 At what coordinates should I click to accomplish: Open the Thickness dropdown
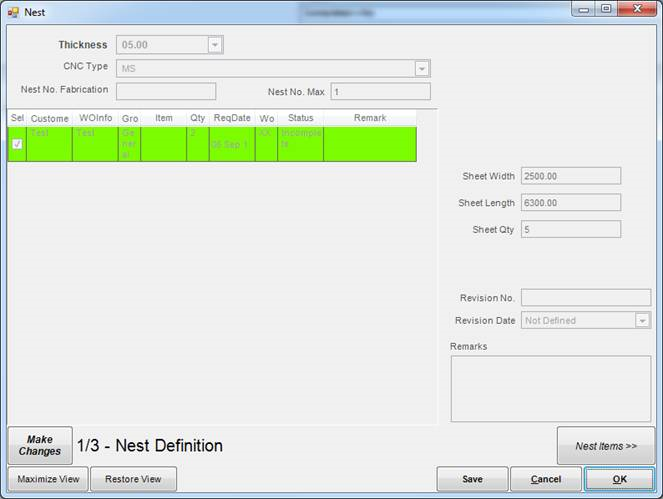click(215, 45)
